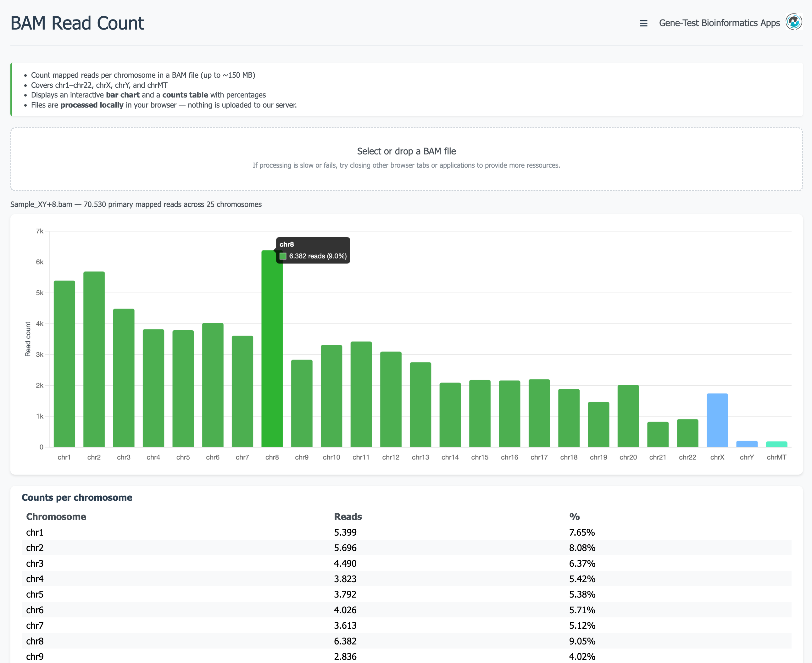Click the Gene-Test Bioinformatics Apps link
Viewport: 812px width, 663px height.
coord(719,23)
